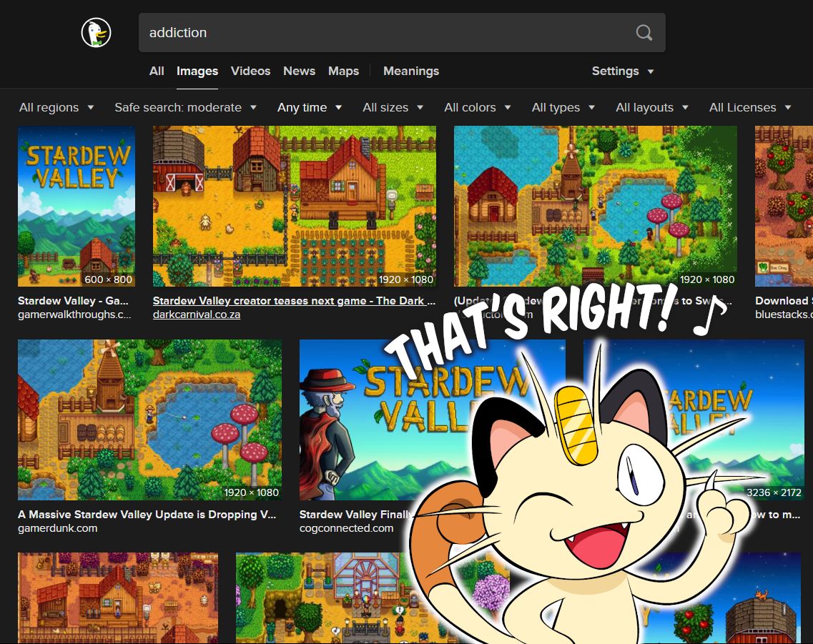
Task: Click the magnifying glass search icon
Action: [644, 33]
